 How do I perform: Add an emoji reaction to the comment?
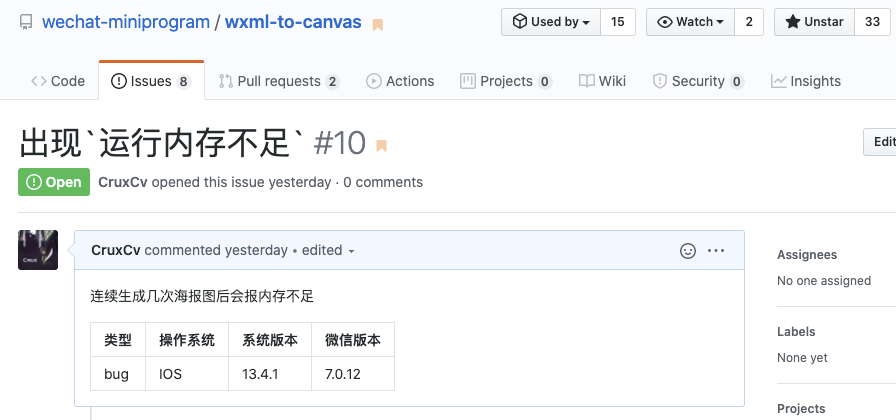(688, 251)
